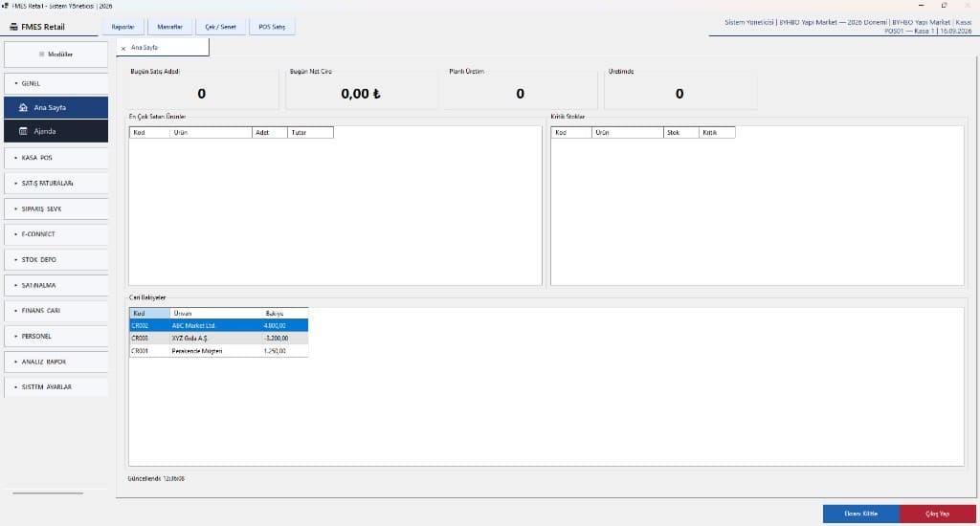This screenshot has height=526, width=980.
Task: Select the Ana Sayfa tab label
Action: 145,48
